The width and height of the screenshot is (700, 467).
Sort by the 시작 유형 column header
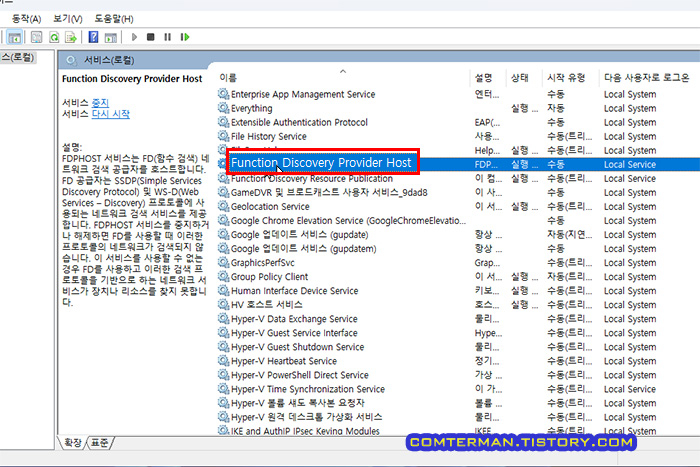pos(566,78)
